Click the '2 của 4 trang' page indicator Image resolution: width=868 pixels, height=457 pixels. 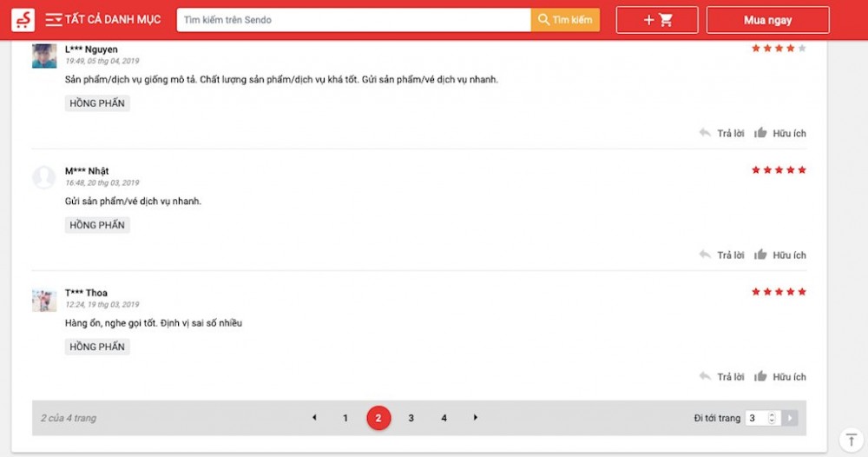(x=69, y=418)
